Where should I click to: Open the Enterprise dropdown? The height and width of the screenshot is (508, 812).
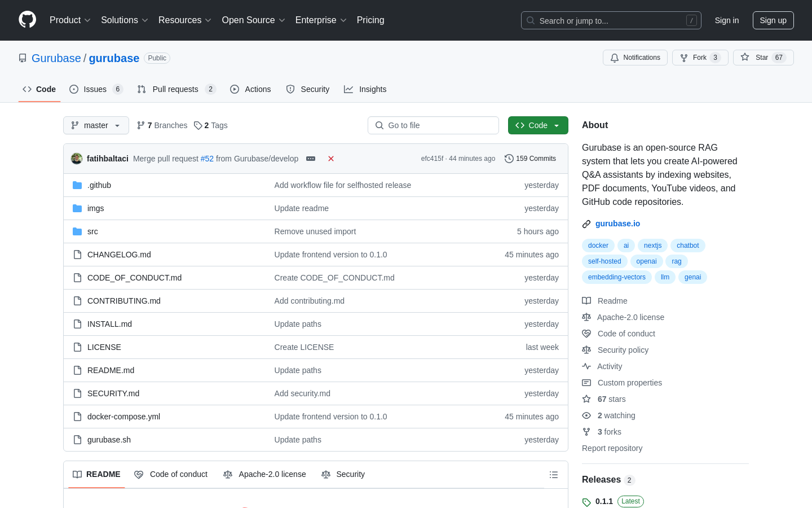click(321, 20)
